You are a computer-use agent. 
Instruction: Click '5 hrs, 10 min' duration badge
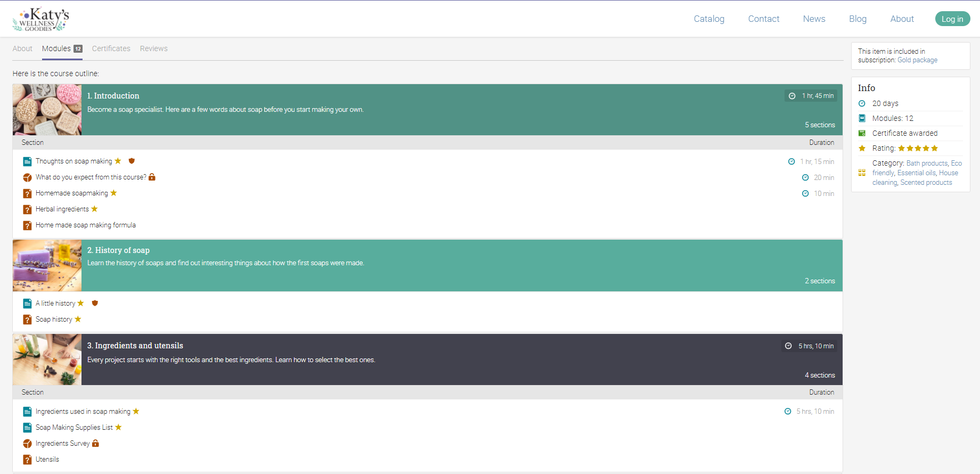pyautogui.click(x=810, y=346)
